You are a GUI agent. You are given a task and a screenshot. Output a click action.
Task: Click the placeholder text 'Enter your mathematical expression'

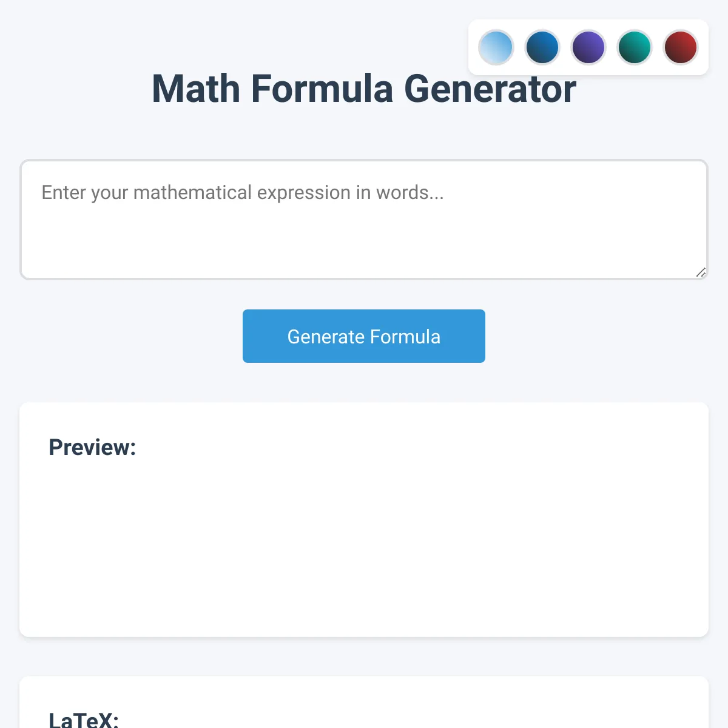[196, 192]
